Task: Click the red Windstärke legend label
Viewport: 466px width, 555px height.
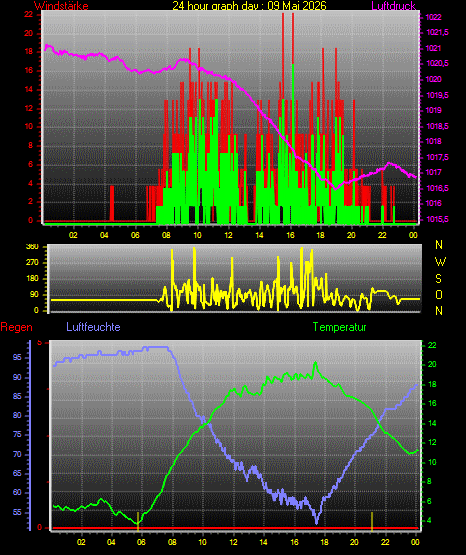Action: click(61, 6)
